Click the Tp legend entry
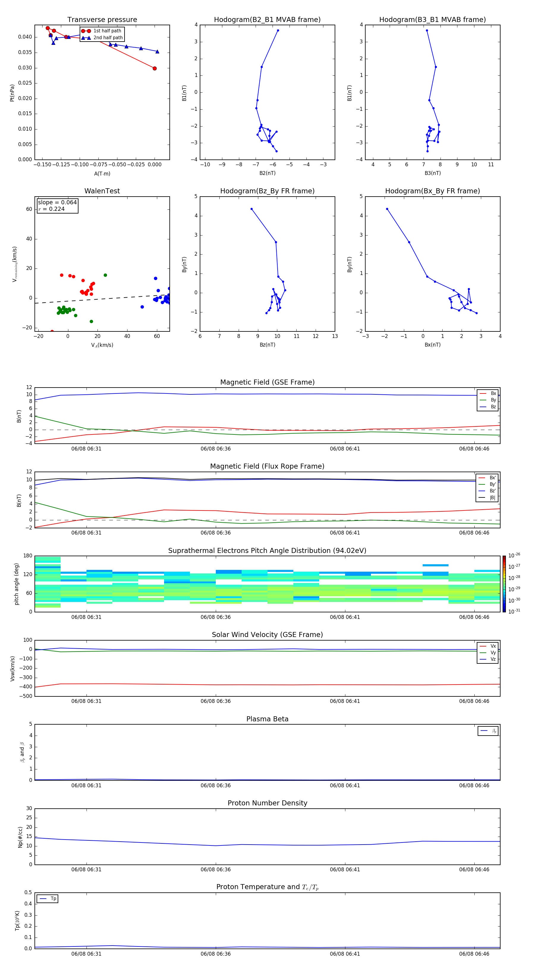 pos(48,899)
